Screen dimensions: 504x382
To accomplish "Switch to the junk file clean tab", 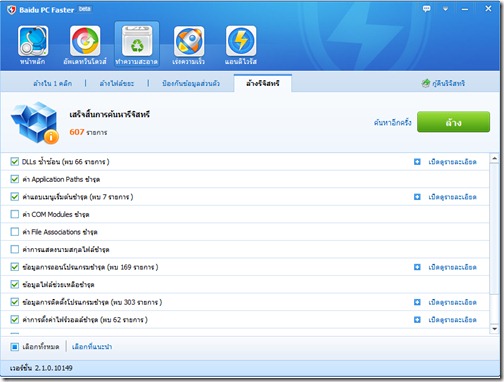I will pyautogui.click(x=117, y=83).
